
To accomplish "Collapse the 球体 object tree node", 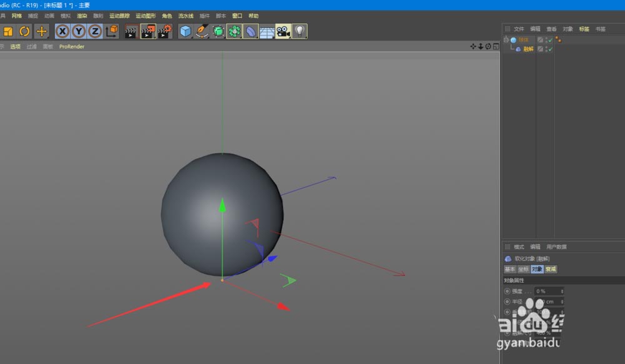I will click(x=506, y=40).
